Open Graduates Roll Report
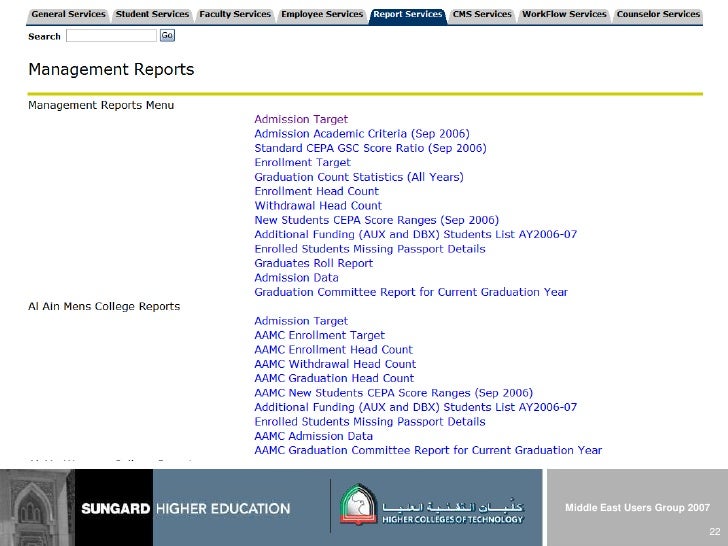This screenshot has width=728, height=546. 313,263
